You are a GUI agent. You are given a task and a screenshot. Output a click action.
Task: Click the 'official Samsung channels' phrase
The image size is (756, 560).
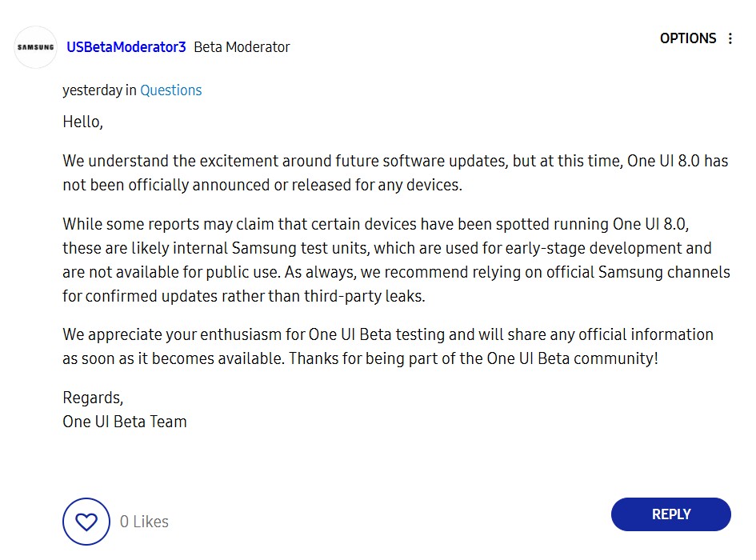click(x=638, y=272)
